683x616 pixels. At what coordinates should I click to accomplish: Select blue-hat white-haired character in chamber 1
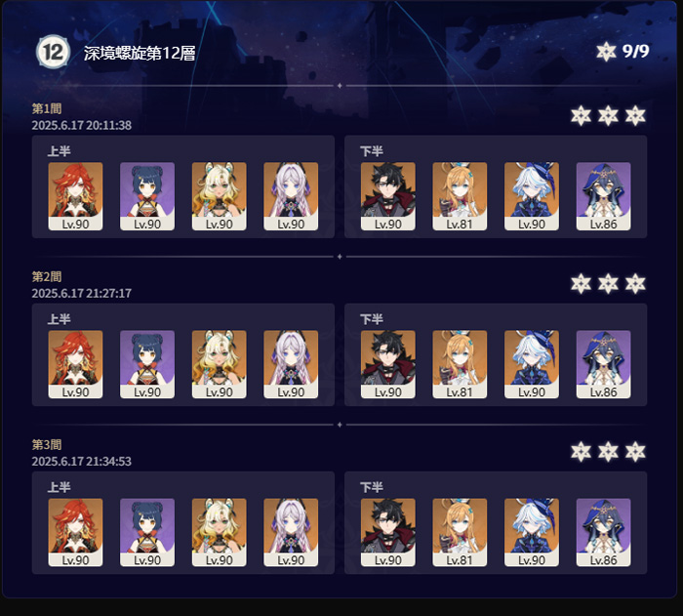click(532, 196)
